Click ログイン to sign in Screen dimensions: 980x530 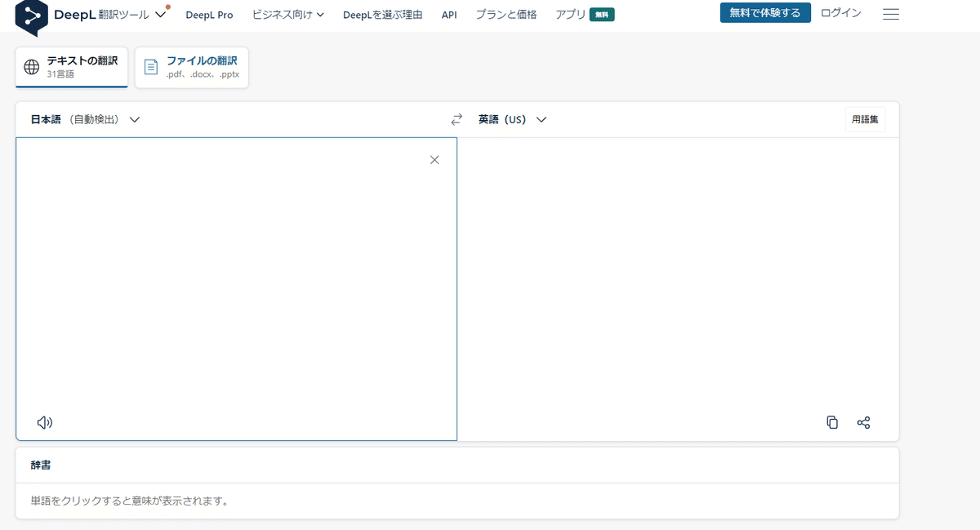(840, 13)
